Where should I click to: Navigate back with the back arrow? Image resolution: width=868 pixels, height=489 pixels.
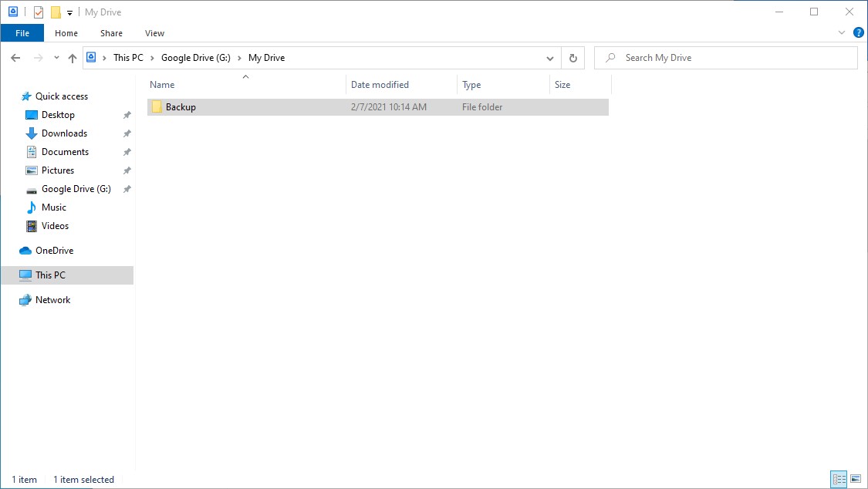point(15,58)
